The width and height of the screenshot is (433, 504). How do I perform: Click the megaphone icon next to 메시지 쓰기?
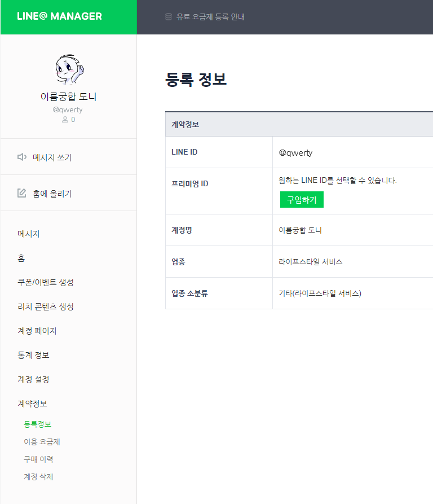point(22,157)
